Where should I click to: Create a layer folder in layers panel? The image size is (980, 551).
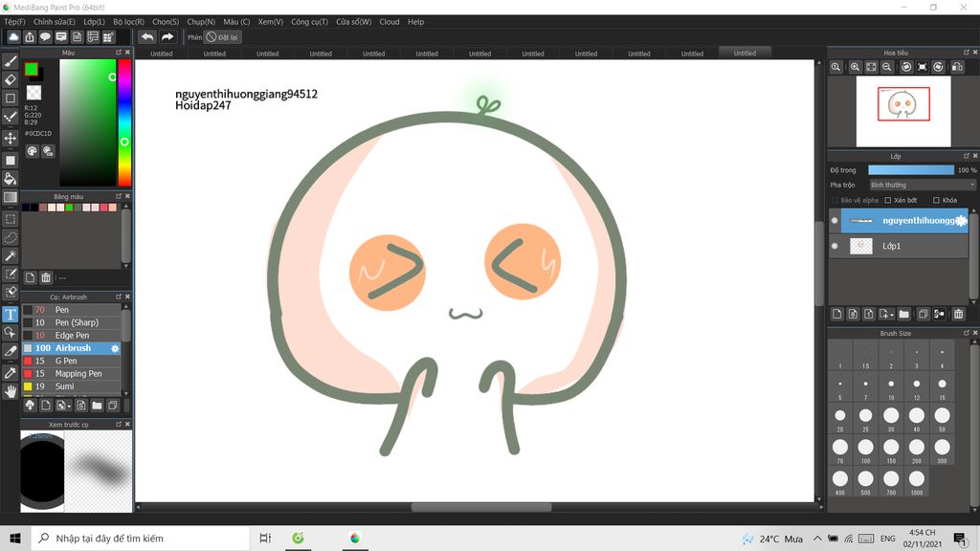coord(903,314)
